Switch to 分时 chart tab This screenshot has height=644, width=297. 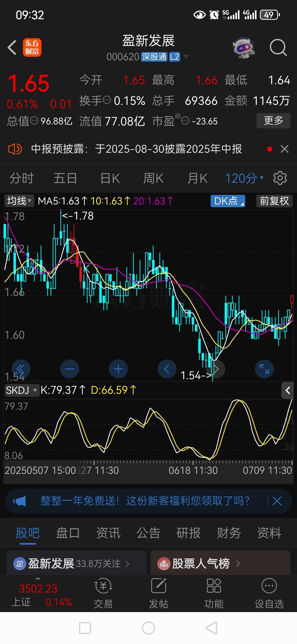pyautogui.click(x=21, y=178)
